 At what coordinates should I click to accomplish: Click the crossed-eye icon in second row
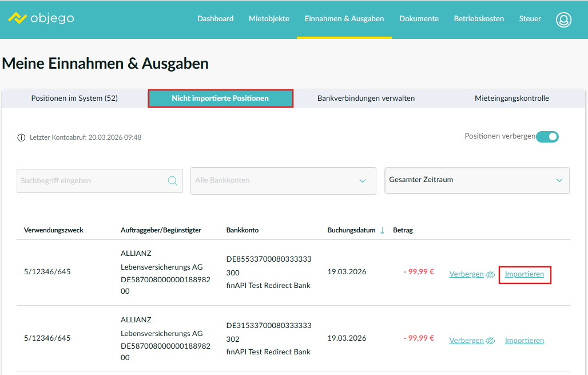click(490, 341)
